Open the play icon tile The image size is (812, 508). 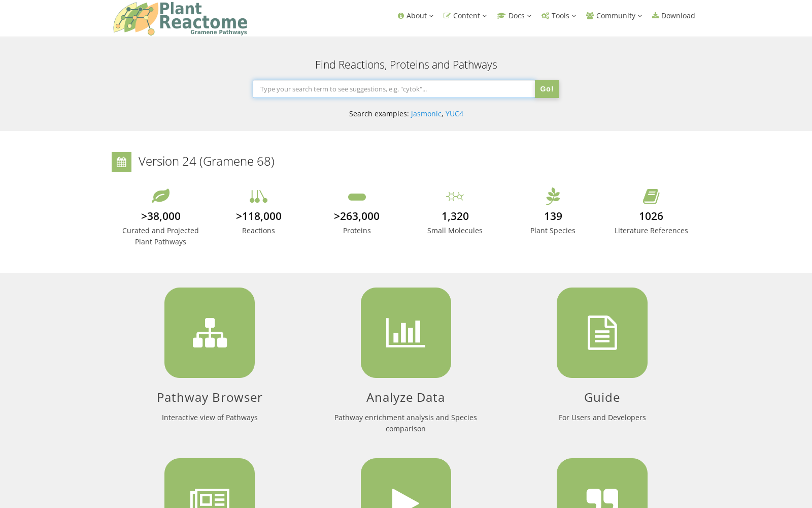(x=406, y=483)
